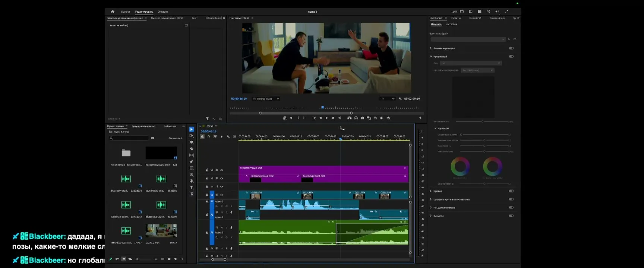This screenshot has width=644, height=268.
Task: Select the Rectangle tool
Action: click(192, 168)
